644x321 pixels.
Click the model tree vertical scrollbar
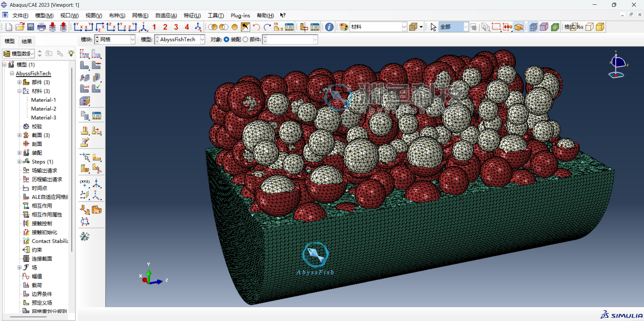tap(72, 160)
